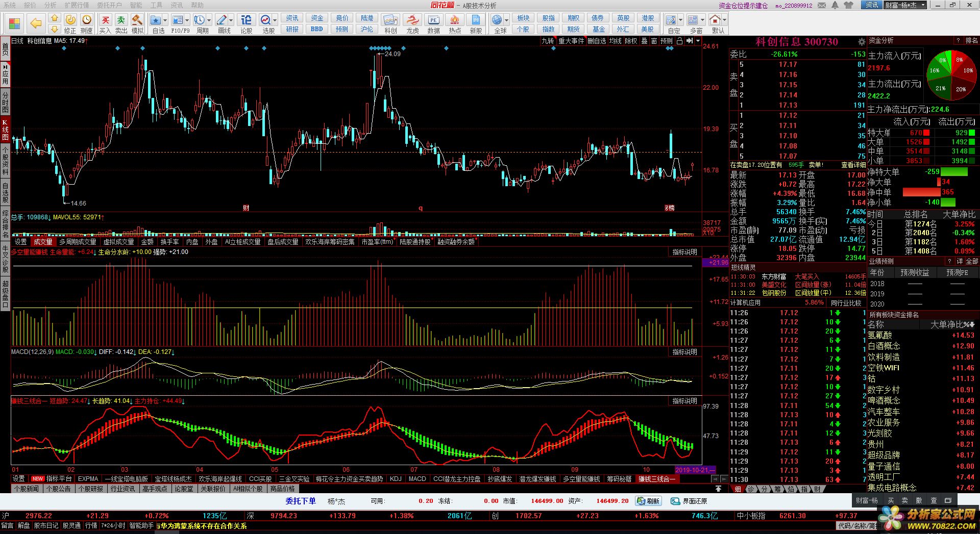This screenshot has width=980, height=534.
Task: Expand the 画线 dropdown arrow
Action: click(231, 20)
